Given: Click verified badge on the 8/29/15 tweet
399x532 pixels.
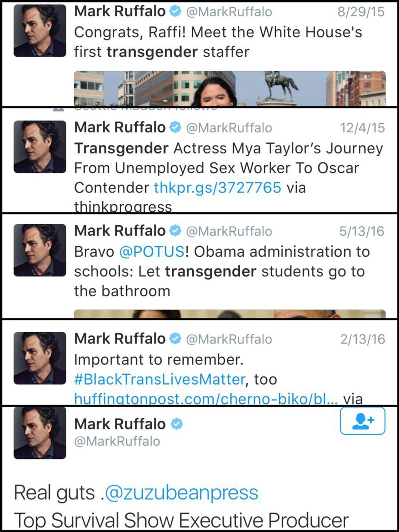Looking at the screenshot, I should coord(175,12).
